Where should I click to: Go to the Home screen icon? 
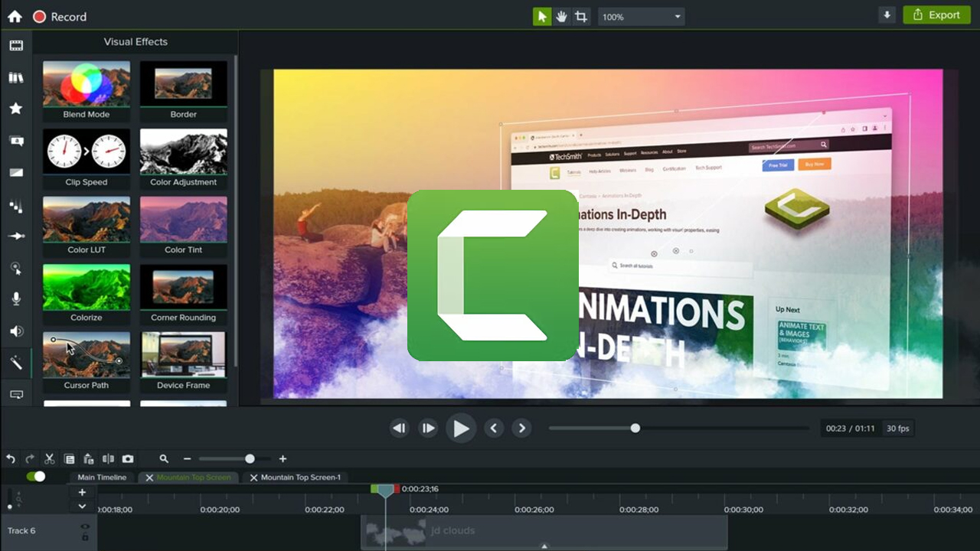(15, 16)
